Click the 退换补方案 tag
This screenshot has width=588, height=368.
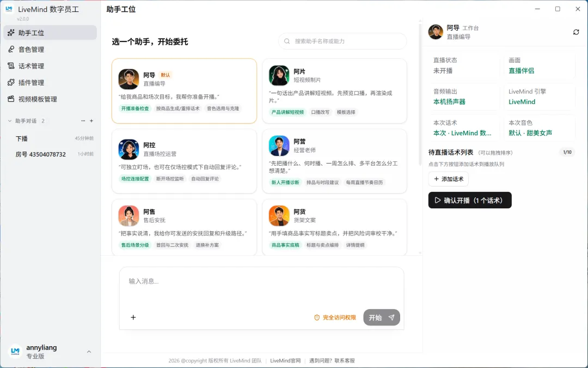point(207,245)
